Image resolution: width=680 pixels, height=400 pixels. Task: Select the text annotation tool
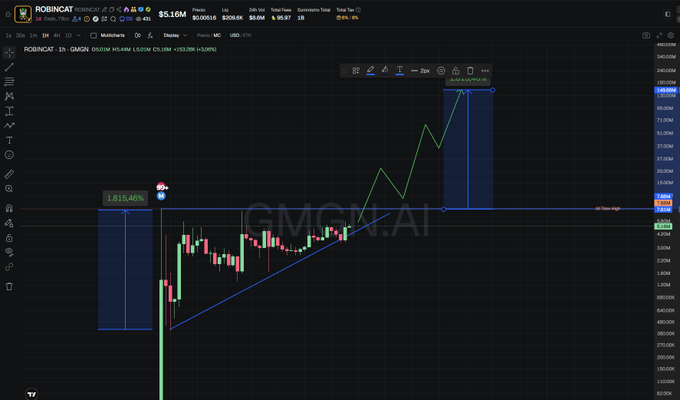(x=9, y=140)
